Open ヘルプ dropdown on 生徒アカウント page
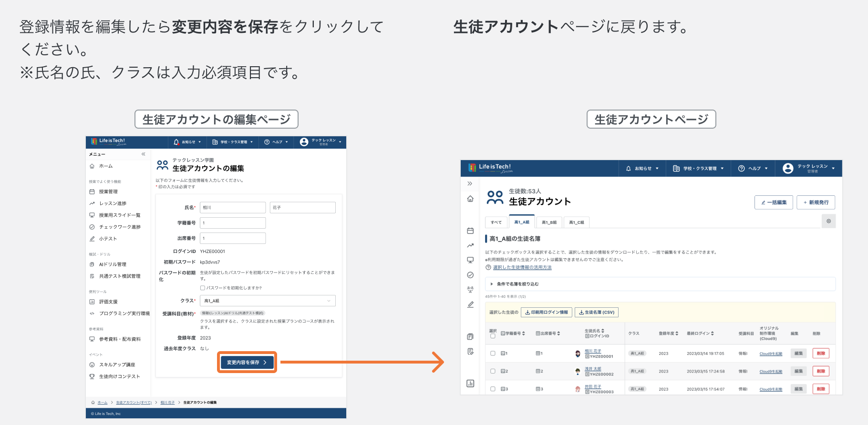The image size is (868, 425). coord(753,168)
